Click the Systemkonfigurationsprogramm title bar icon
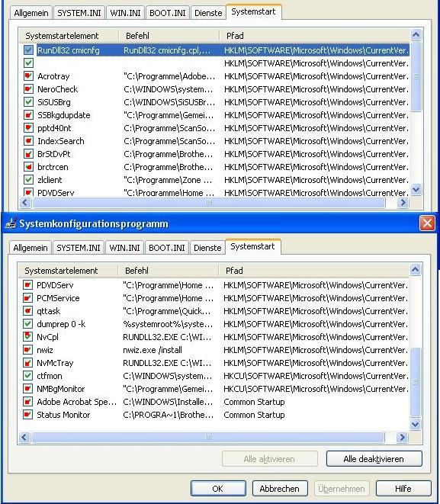Image resolution: width=440 pixels, height=504 pixels. point(11,223)
